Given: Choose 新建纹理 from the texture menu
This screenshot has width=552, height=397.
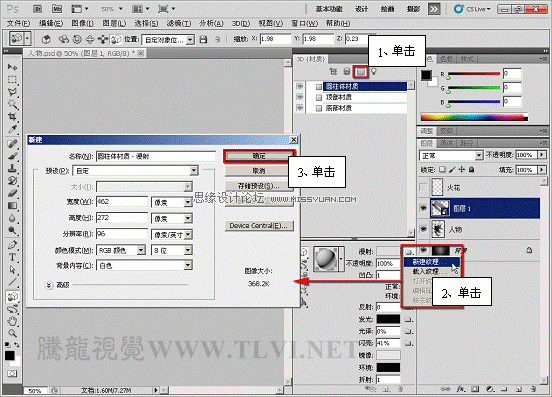Looking at the screenshot, I should [431, 262].
